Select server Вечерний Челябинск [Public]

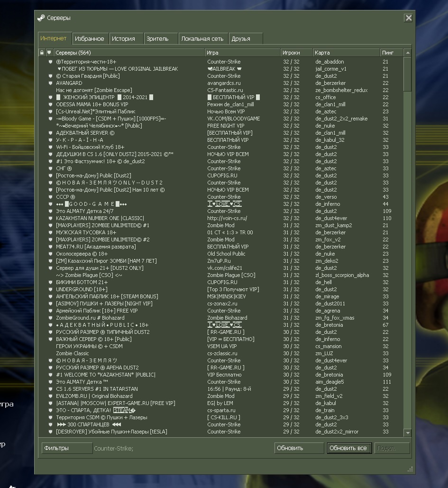[x=221, y=126]
